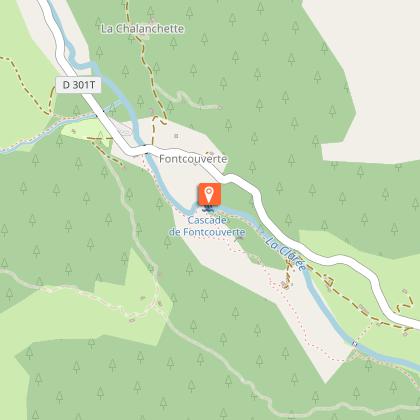Click the small symbol in the light-green clearing west of road
420x420 pixels.
point(74,131)
